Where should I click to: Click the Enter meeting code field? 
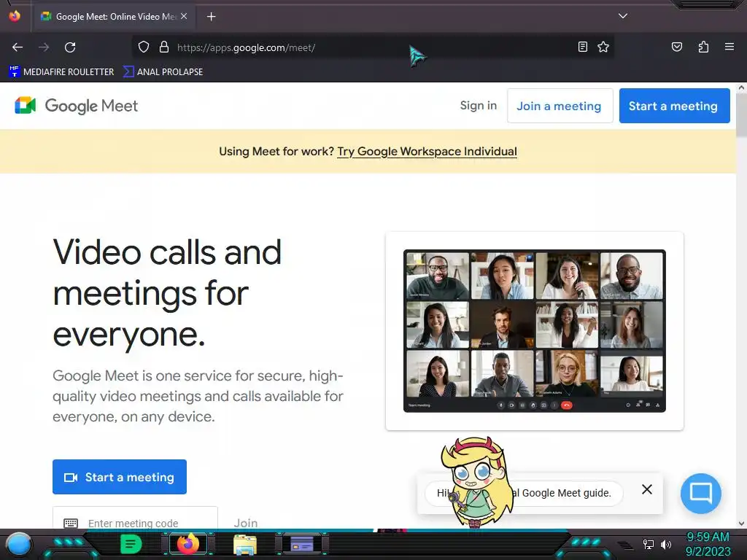click(x=135, y=519)
